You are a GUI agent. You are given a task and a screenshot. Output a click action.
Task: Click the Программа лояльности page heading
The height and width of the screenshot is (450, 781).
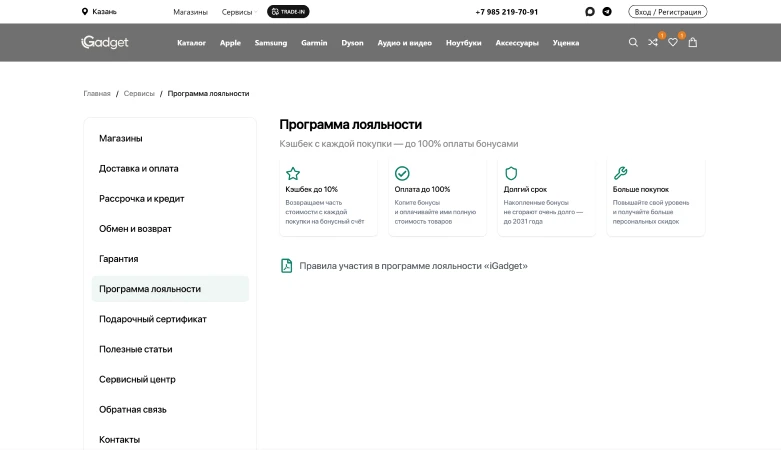[x=351, y=125]
